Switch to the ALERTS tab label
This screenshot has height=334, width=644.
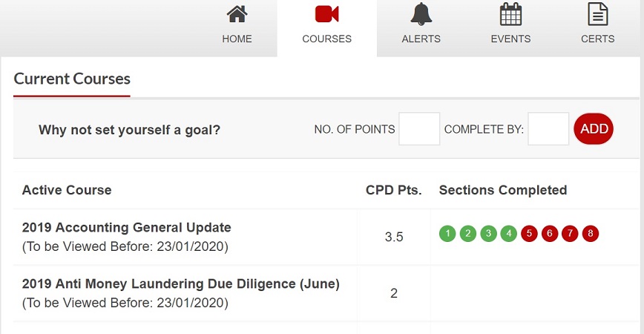pyautogui.click(x=421, y=39)
